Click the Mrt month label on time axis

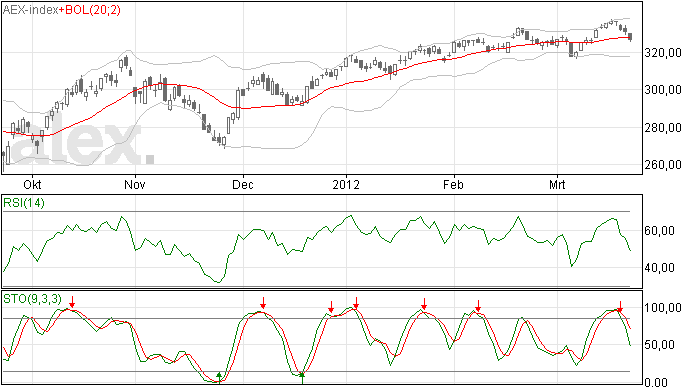click(x=557, y=184)
